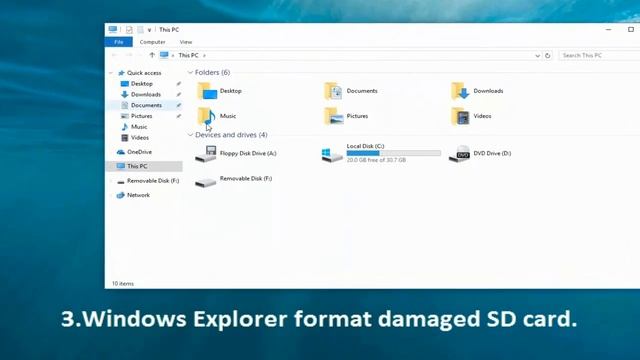
Task: Click This PC breadcrumb in address bar
Action: point(189,55)
